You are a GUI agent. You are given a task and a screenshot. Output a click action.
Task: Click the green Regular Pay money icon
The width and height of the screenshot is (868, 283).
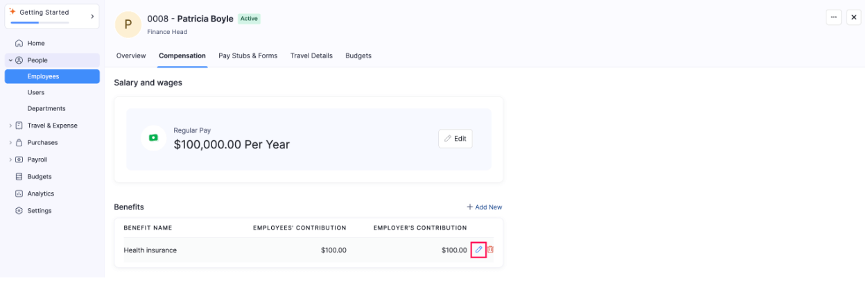coord(153,138)
